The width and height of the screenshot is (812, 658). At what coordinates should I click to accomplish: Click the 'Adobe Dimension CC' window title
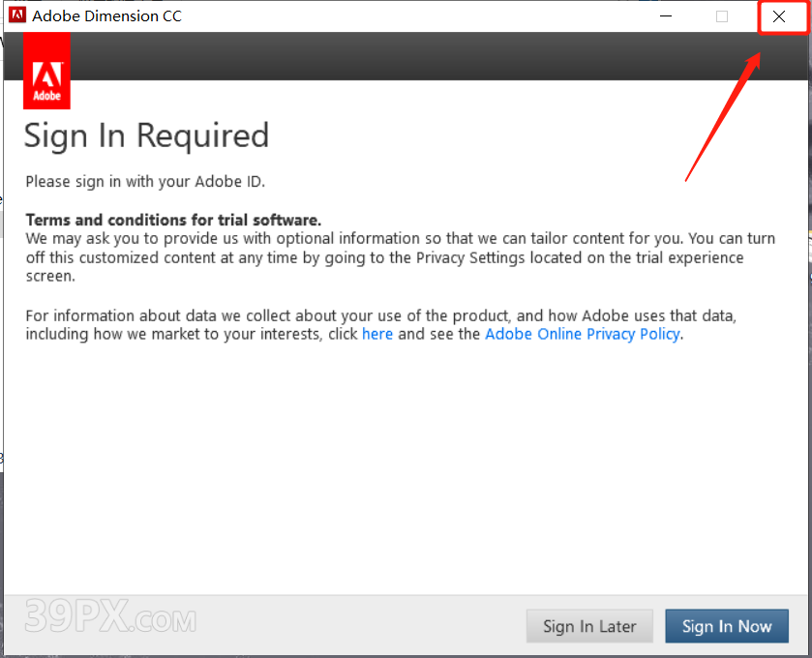(x=106, y=16)
